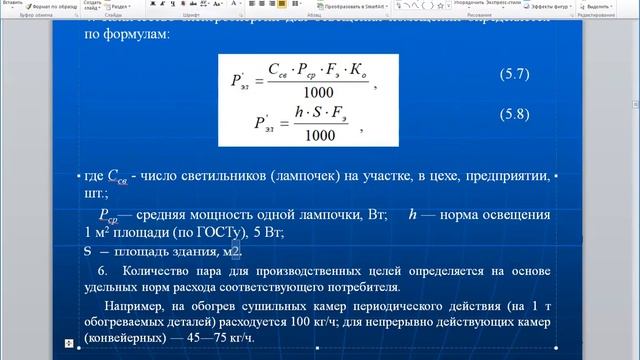Click the AutoFit options icon at the text box corner

[69, 343]
